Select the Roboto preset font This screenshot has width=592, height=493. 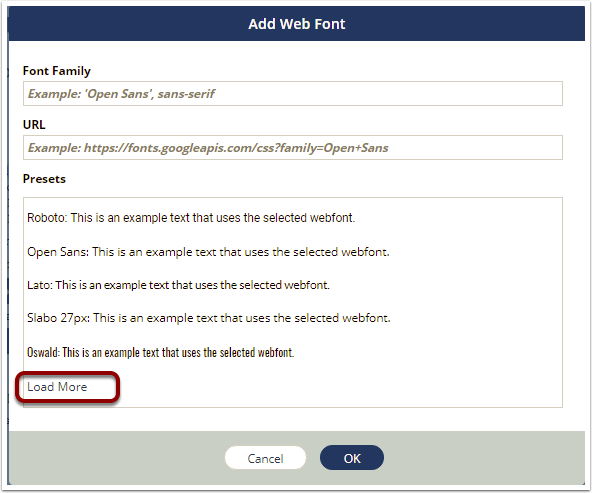(x=191, y=218)
